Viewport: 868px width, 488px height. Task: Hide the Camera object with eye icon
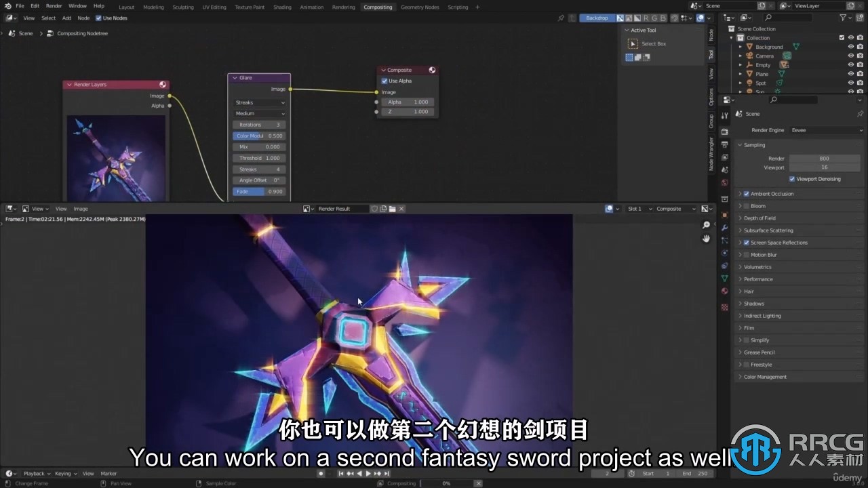pos(850,56)
